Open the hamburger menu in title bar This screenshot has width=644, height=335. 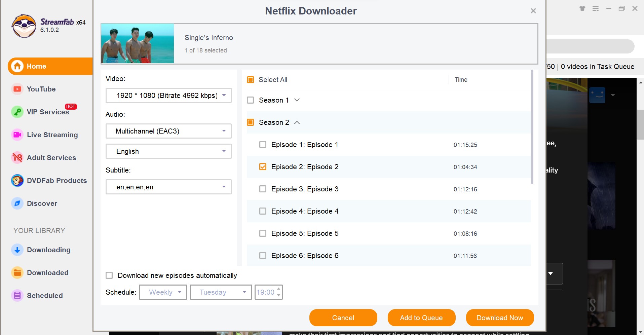point(596,8)
